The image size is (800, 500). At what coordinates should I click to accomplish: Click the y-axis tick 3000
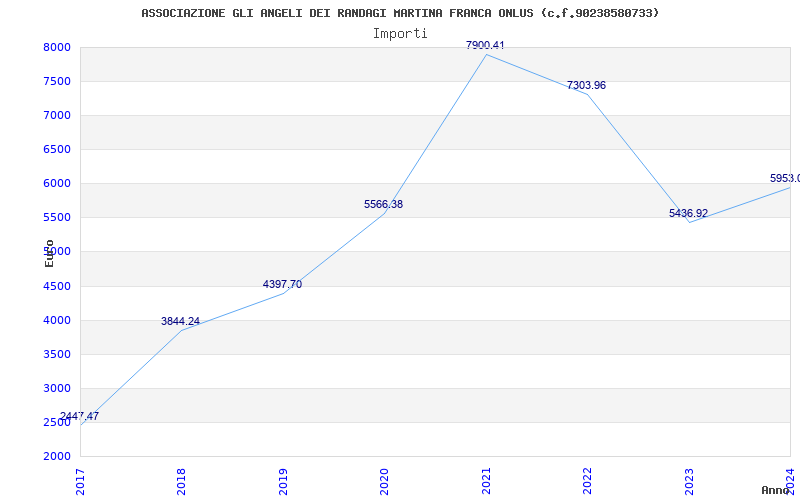[56, 388]
